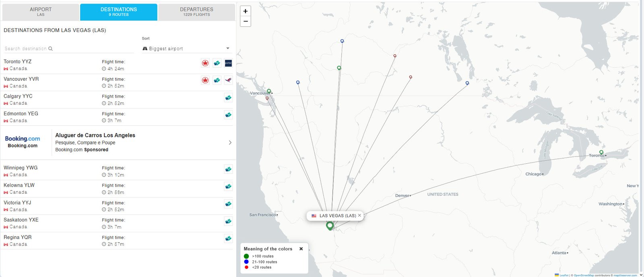Click the WestJet logo for Regina YQR

pos(228,239)
